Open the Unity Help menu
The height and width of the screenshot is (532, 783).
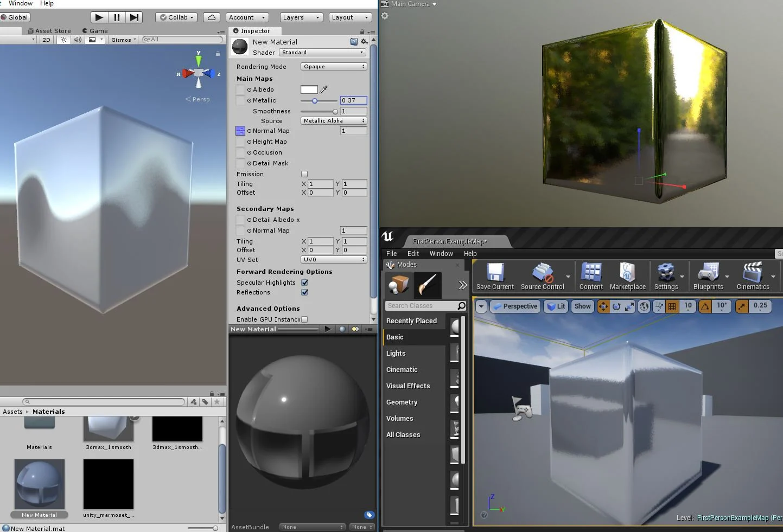pos(47,3)
